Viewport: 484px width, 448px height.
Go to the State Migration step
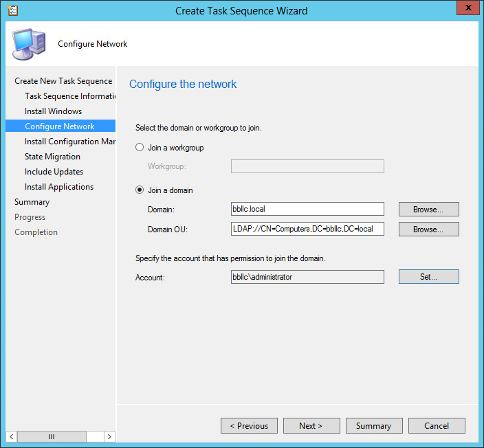click(52, 157)
